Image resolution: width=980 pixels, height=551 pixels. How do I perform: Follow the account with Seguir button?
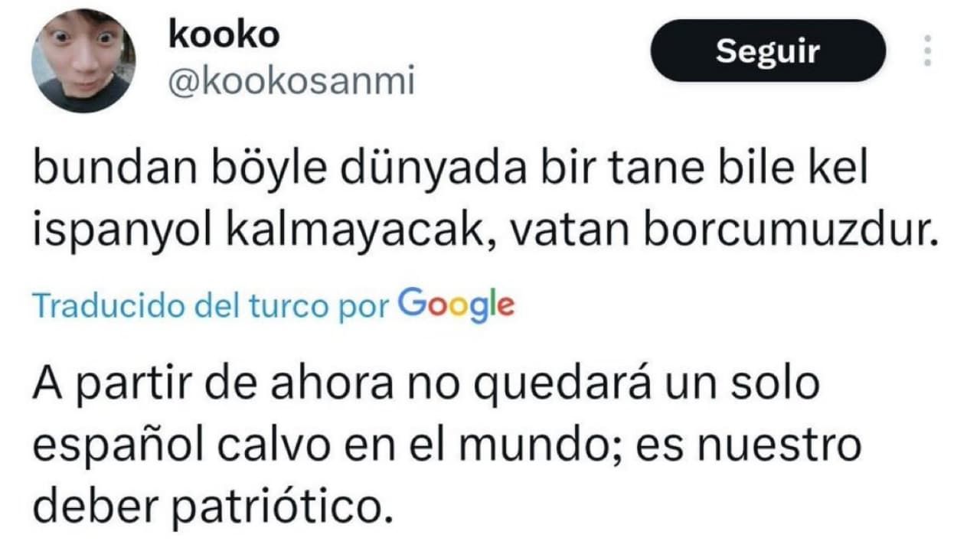(x=768, y=51)
